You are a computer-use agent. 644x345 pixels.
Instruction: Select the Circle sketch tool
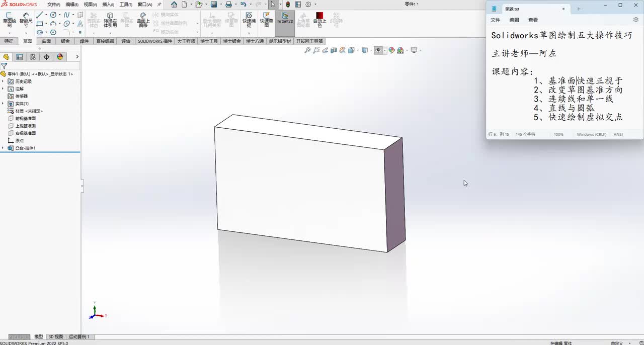pos(53,15)
